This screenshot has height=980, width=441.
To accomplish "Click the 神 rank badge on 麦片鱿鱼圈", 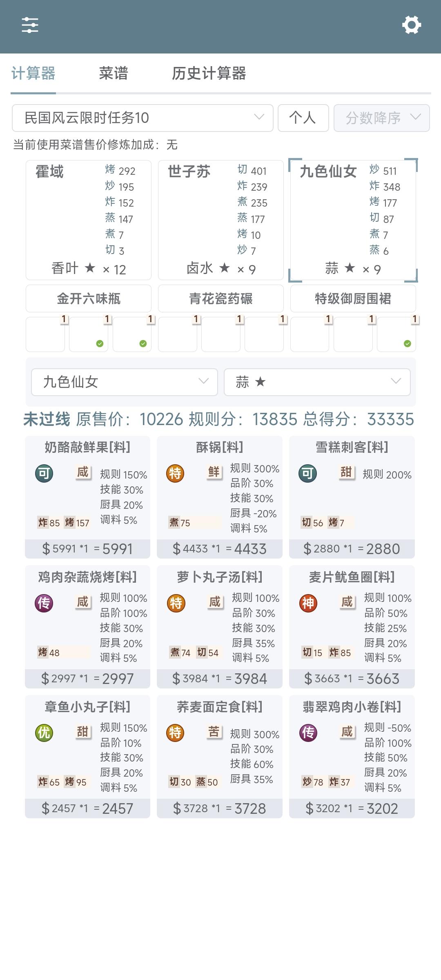I will pos(308,603).
